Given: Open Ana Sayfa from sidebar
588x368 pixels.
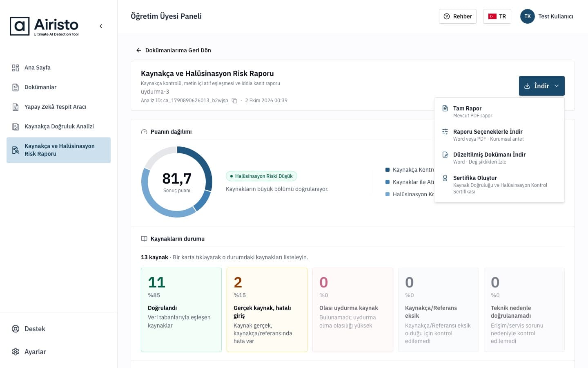Looking at the screenshot, I should [x=58, y=67].
